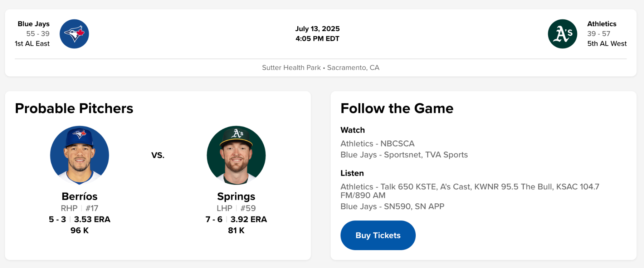Click the Springs pitcher name
Image resolution: width=644 pixels, height=268 pixels.
coord(236,197)
